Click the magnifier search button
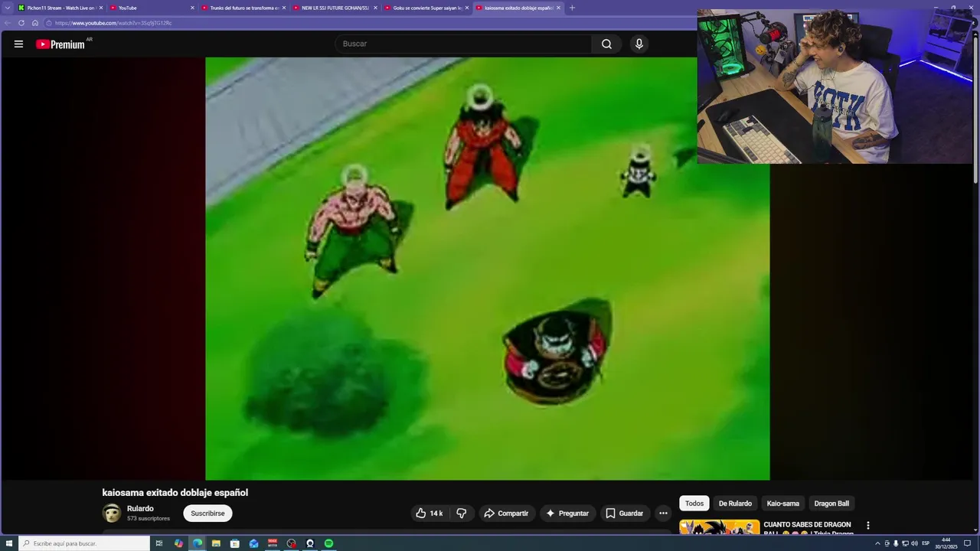 (606, 44)
